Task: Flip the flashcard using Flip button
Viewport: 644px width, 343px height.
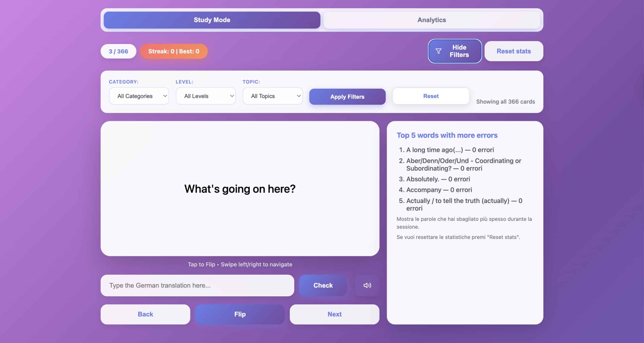Action: [x=240, y=314]
